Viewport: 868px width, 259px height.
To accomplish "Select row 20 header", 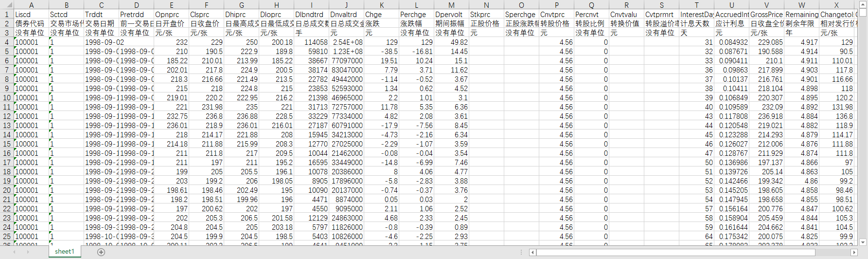I will [x=7, y=190].
